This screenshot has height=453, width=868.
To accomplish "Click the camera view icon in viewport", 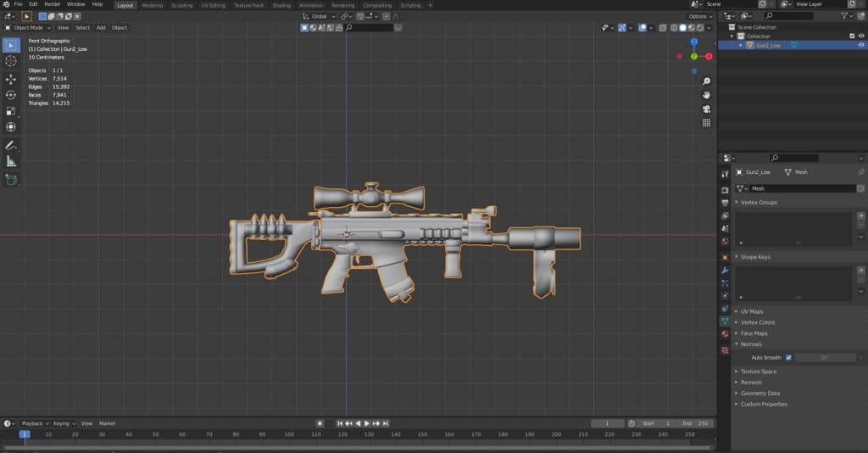I will (706, 109).
